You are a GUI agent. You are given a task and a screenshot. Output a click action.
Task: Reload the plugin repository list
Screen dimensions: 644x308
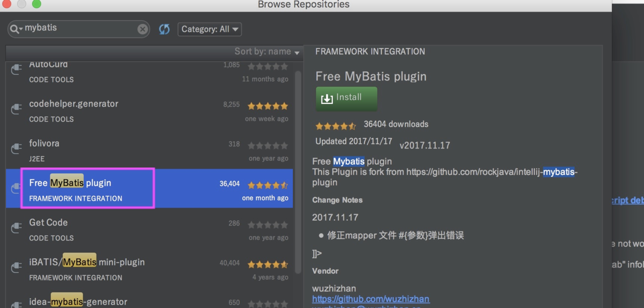(164, 29)
